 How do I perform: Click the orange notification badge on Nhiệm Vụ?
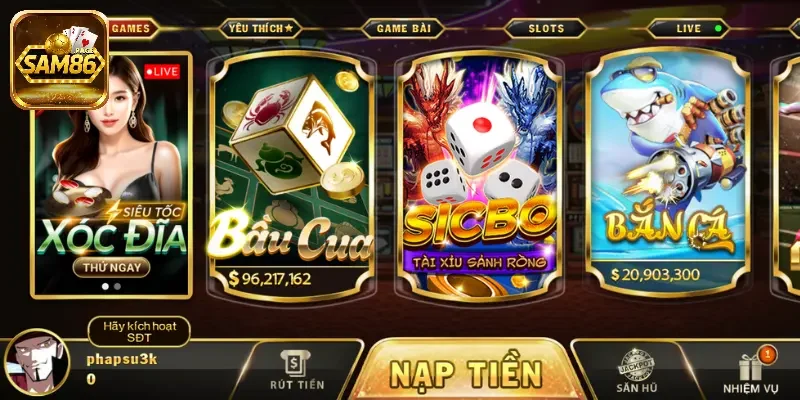(767, 354)
